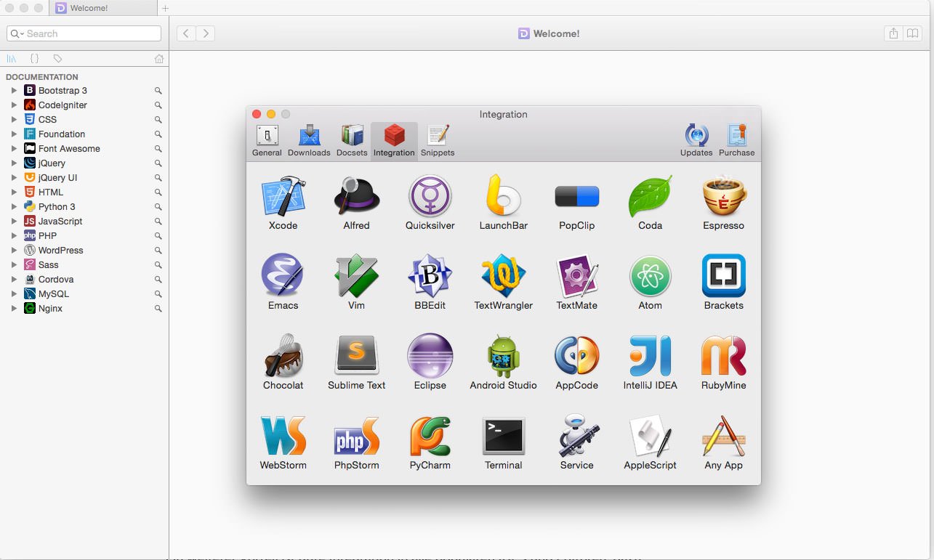Go forward using the right arrow button
The image size is (934, 560).
(x=206, y=33)
